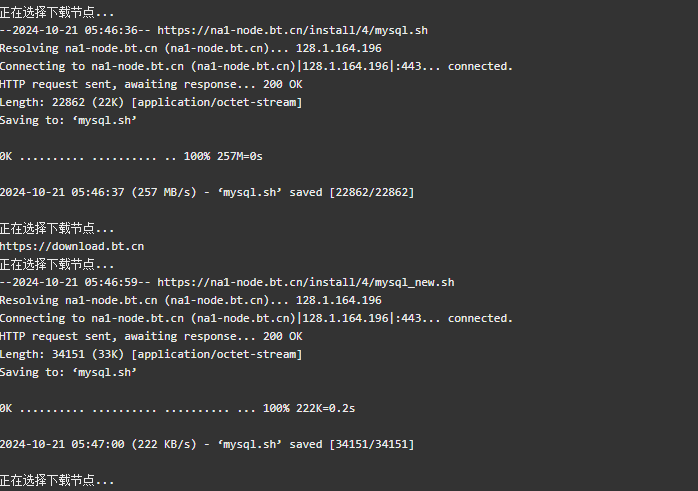Click the first 'Saving to: mysql.sh' line

[x=69, y=120]
